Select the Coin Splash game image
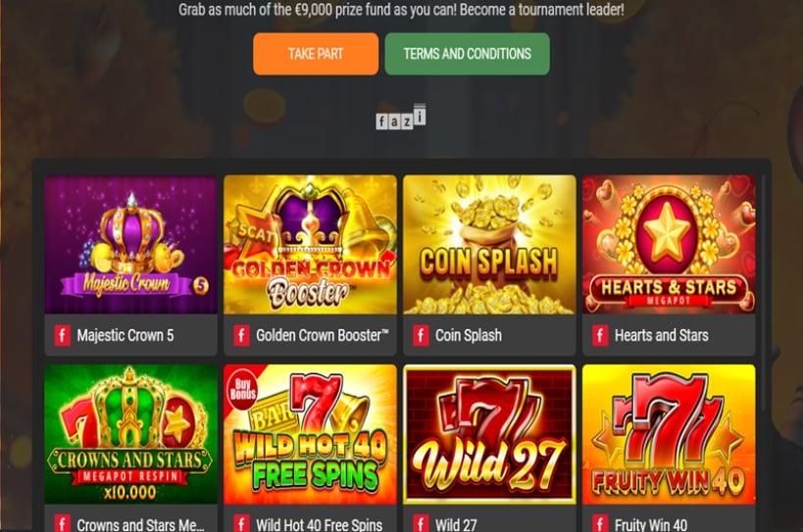The width and height of the screenshot is (803, 532). pos(489,245)
